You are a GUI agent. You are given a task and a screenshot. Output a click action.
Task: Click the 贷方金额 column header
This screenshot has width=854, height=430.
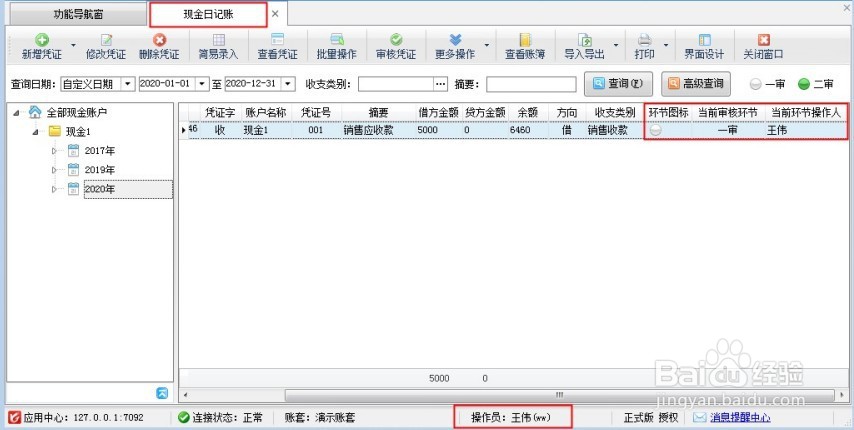click(x=485, y=113)
